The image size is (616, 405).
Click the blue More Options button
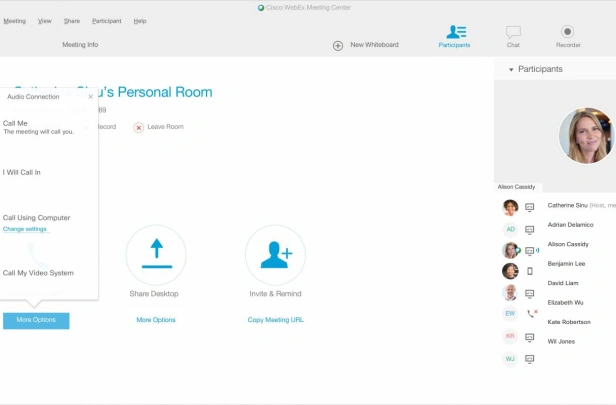point(36,321)
